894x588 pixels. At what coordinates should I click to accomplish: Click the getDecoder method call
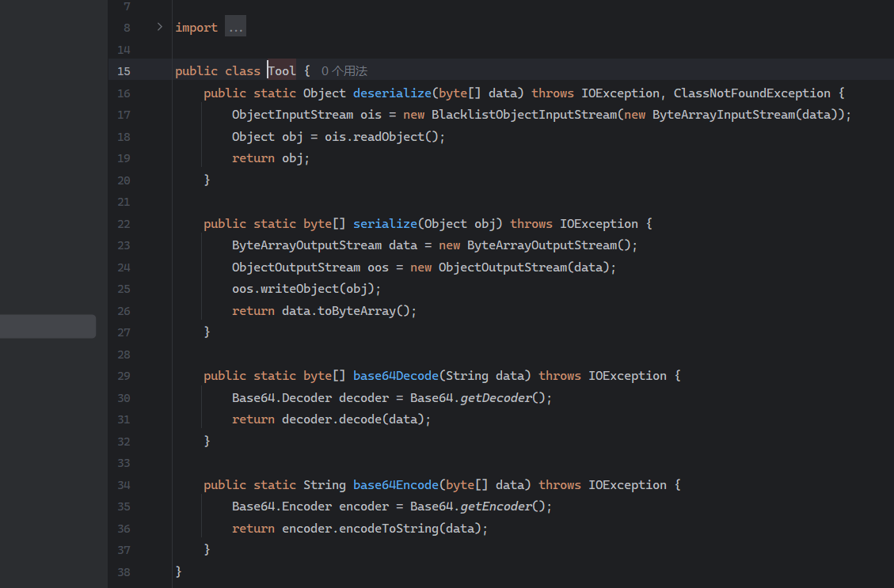pyautogui.click(x=495, y=398)
